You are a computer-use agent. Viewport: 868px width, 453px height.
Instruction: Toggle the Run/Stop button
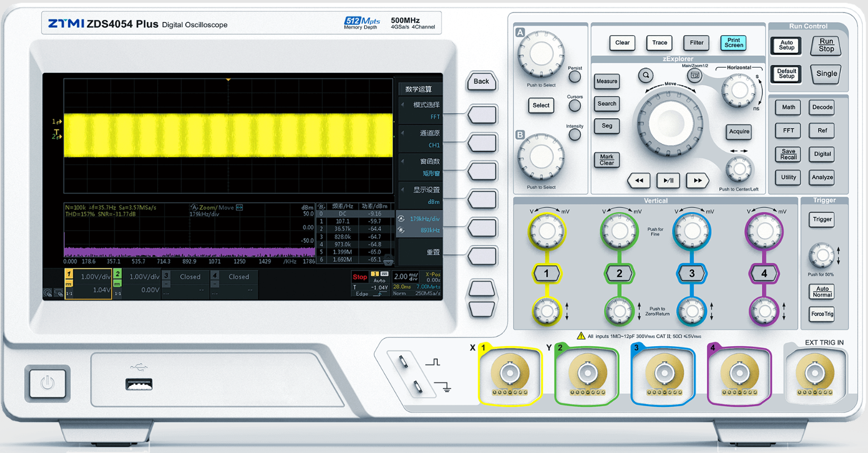click(x=826, y=45)
